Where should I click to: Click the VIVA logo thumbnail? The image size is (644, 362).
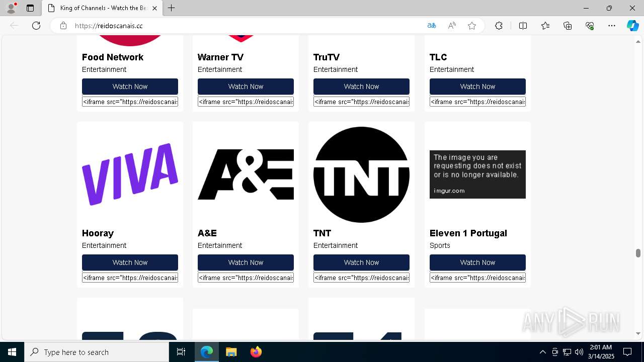[130, 174]
